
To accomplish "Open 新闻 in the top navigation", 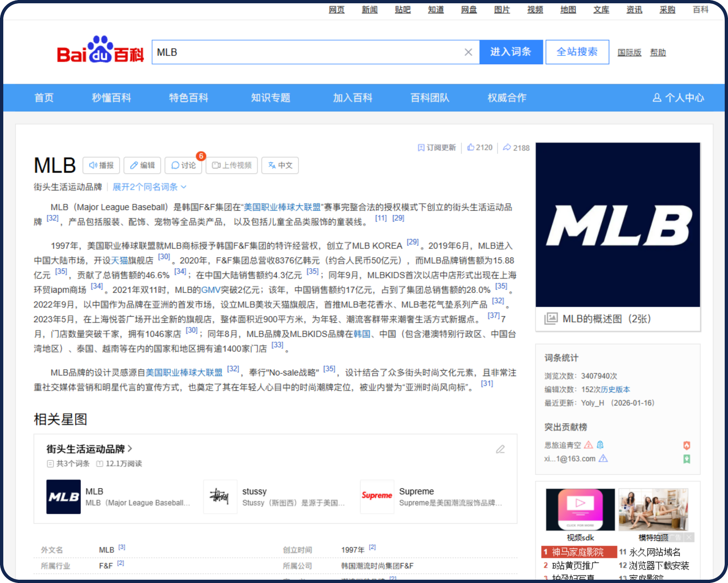I will coord(370,9).
